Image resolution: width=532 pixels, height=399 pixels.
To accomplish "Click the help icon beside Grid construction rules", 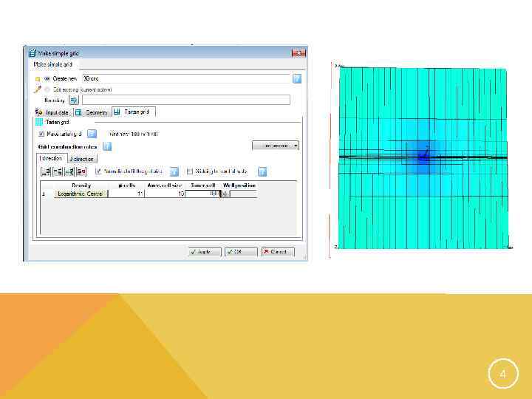I will (x=107, y=146).
